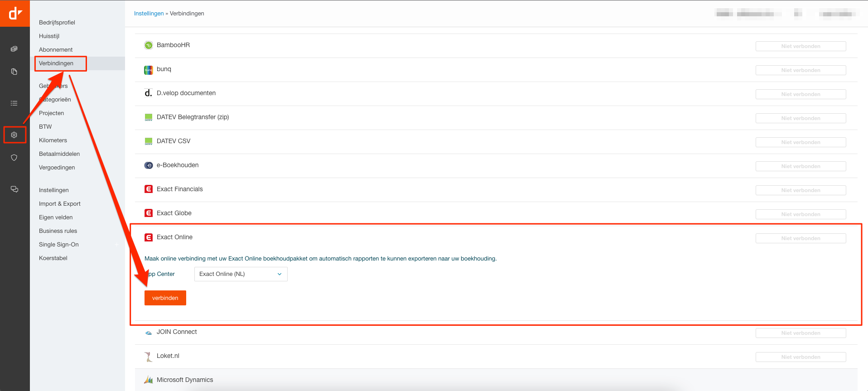
Task: Expand the JOIN Connect connection row
Action: [x=496, y=333]
